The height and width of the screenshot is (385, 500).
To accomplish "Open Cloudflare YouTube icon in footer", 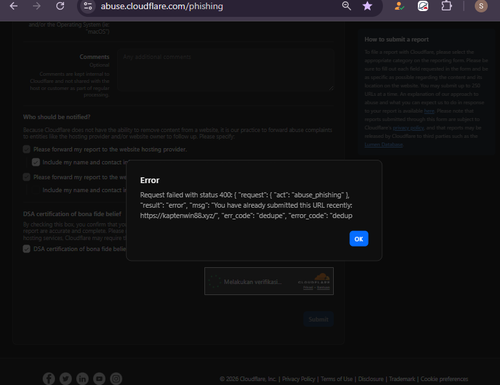I will point(99,379).
